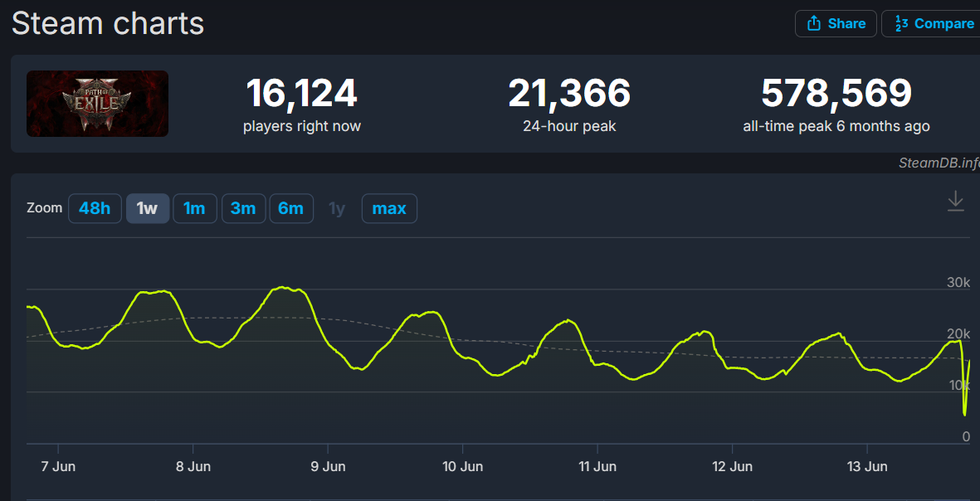The image size is (980, 501).
Task: Click the 578,569 all-time peak value
Action: [836, 93]
